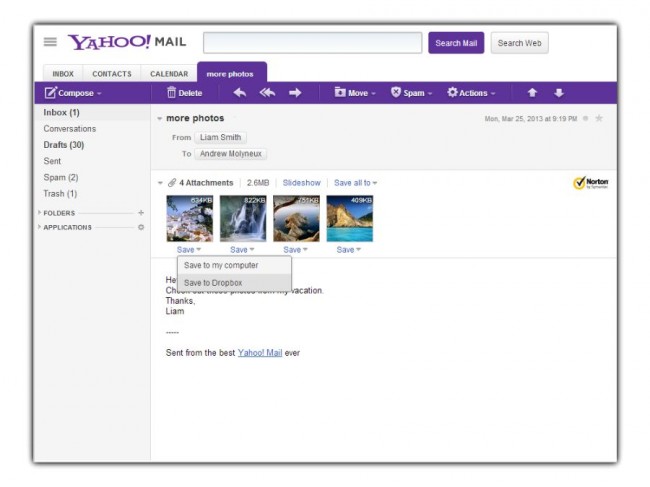
Task: Click the Reply All double-arrow icon
Action: click(x=267, y=92)
